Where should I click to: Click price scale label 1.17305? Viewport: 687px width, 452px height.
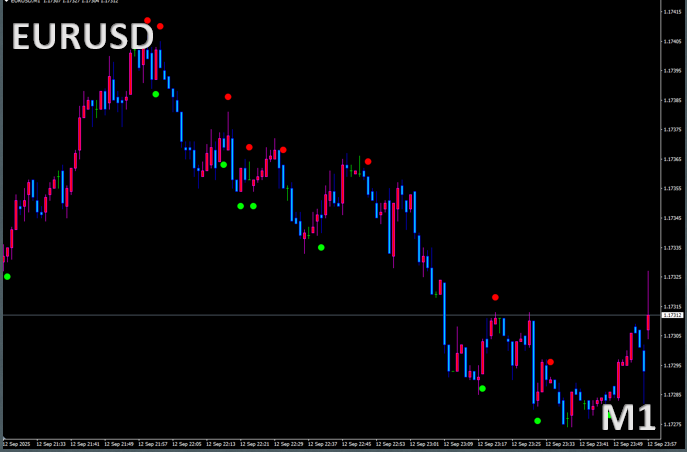tap(673, 335)
